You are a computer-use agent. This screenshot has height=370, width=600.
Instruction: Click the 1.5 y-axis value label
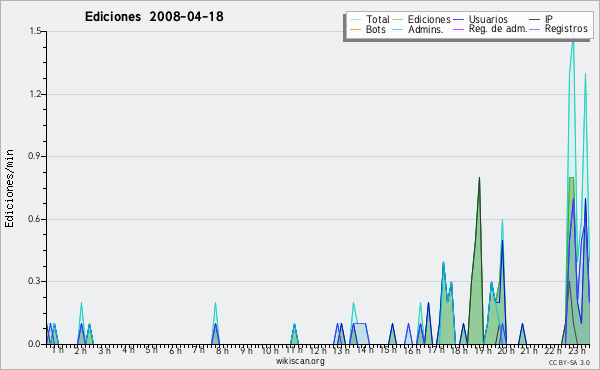[x=35, y=31]
